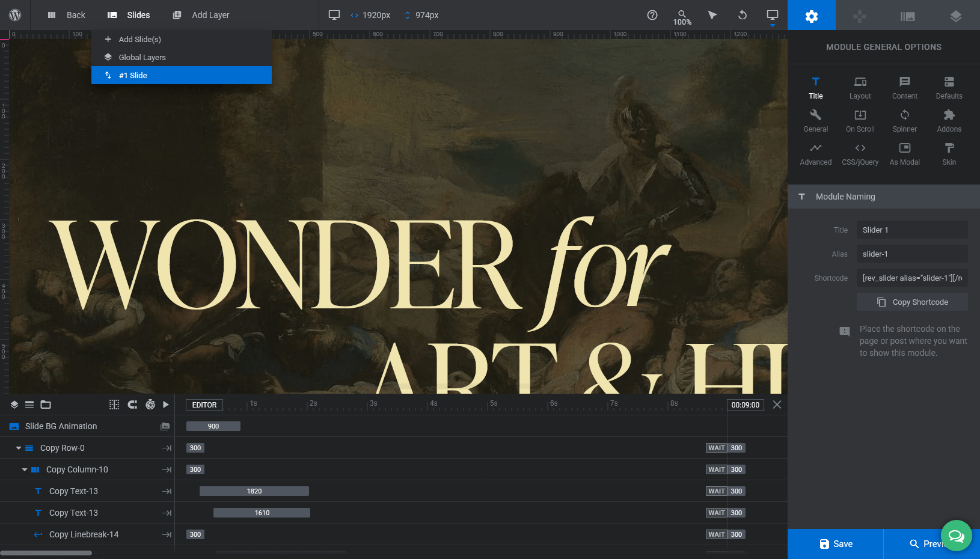This screenshot has width=980, height=559.
Task: Select the Slide BG Animation row
Action: pyautogui.click(x=87, y=426)
